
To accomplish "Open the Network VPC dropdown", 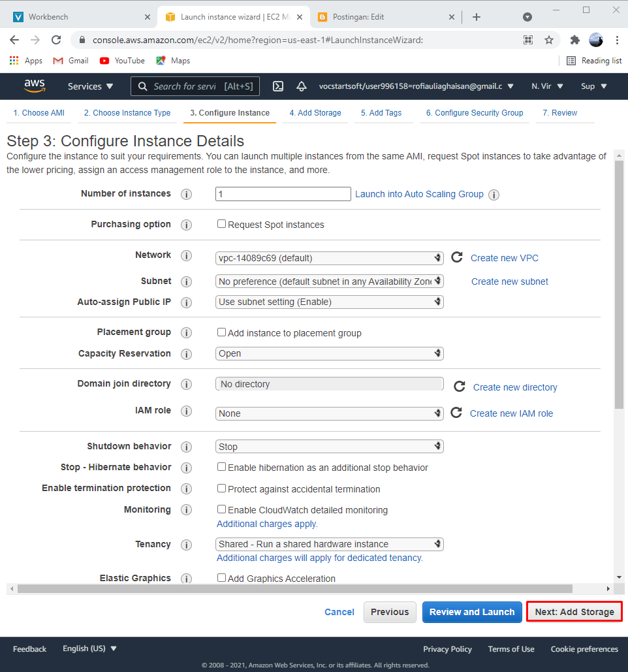I will pyautogui.click(x=330, y=258).
